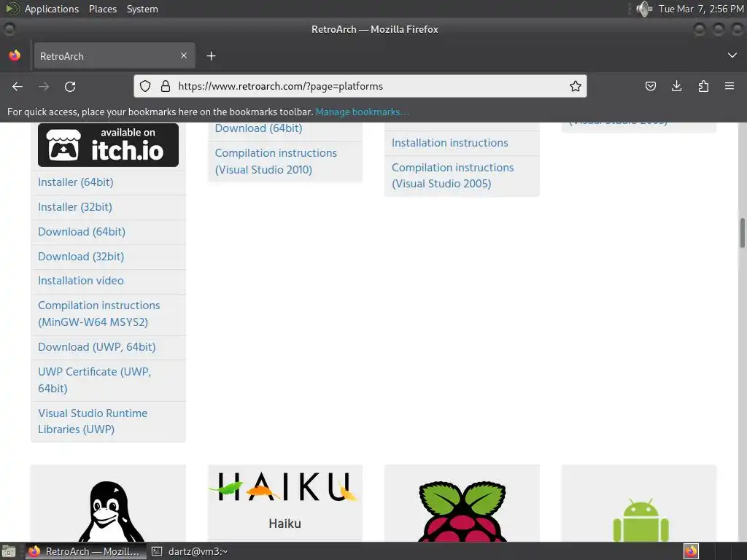
Task: View site security via the padlock icon
Action: click(x=166, y=86)
